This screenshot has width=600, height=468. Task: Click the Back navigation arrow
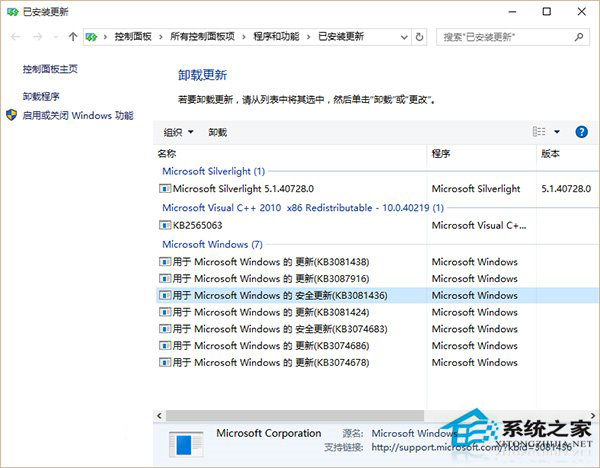[x=16, y=37]
